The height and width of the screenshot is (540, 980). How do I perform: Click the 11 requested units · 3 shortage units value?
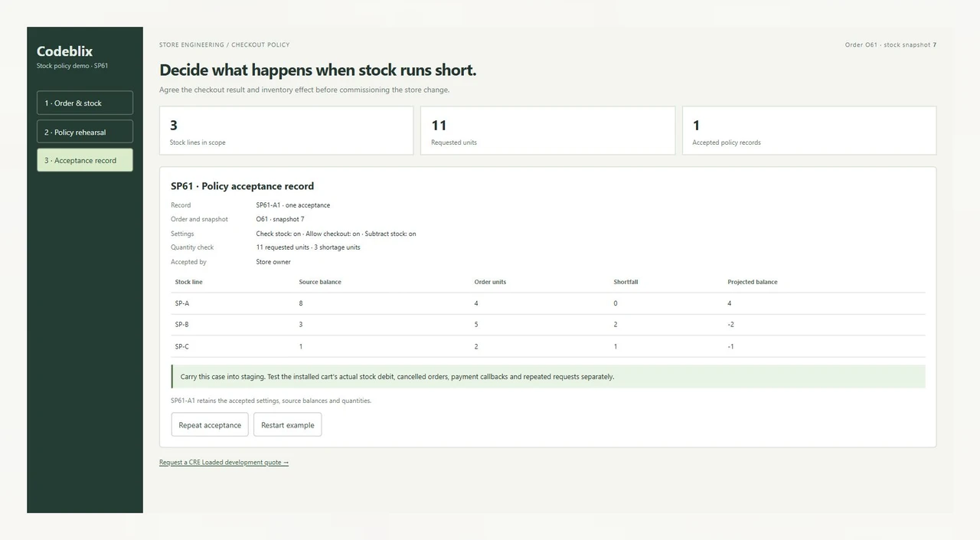tap(308, 247)
